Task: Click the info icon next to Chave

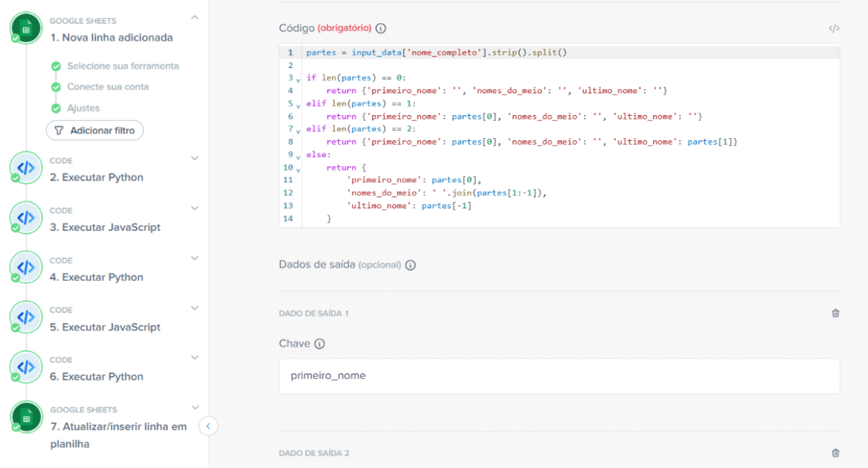Action: pyautogui.click(x=319, y=344)
